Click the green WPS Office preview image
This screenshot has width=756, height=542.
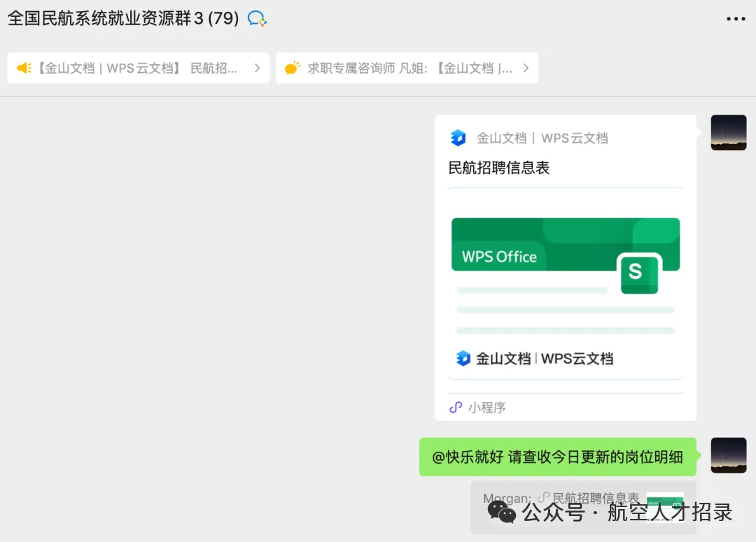pos(566,283)
